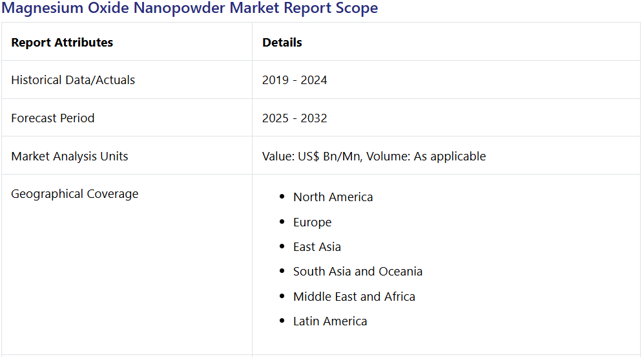This screenshot has width=644, height=357.
Task: Click the North America list item
Action: [333, 197]
